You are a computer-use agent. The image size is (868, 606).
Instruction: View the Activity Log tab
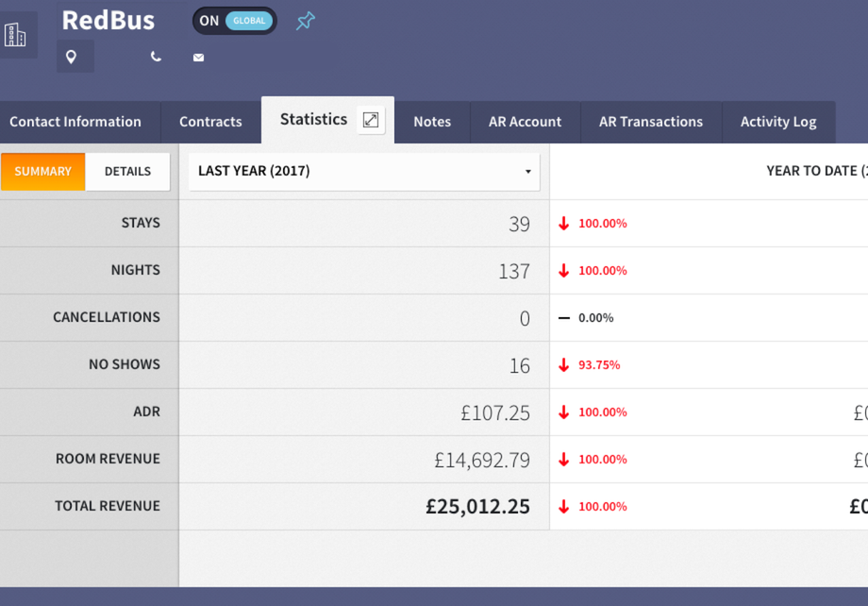click(778, 122)
